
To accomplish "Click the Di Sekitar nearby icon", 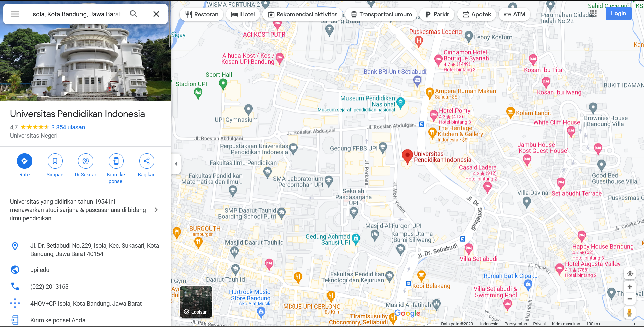I will tap(86, 161).
